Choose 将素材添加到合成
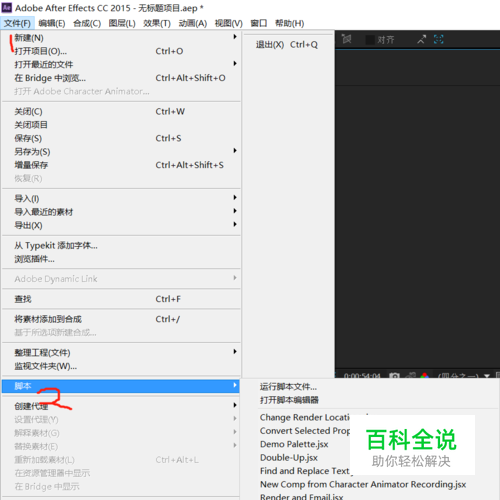 [121, 319]
